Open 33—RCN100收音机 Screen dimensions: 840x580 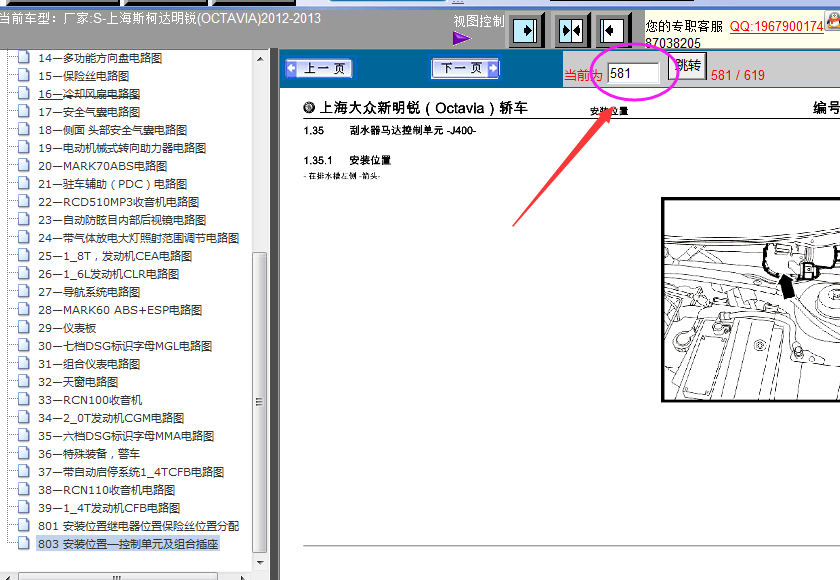point(90,400)
